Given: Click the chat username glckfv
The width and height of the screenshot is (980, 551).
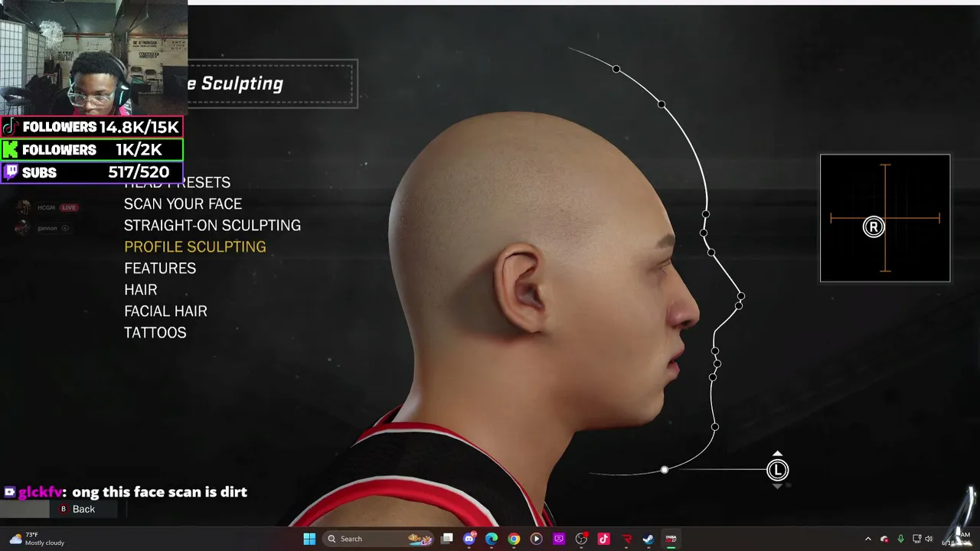Looking at the screenshot, I should (40, 492).
